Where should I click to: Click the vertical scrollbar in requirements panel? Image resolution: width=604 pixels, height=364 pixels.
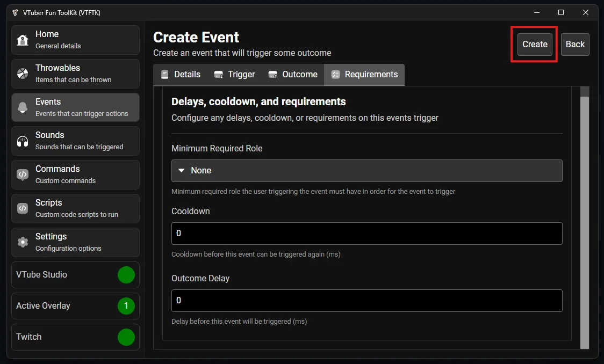click(x=585, y=215)
